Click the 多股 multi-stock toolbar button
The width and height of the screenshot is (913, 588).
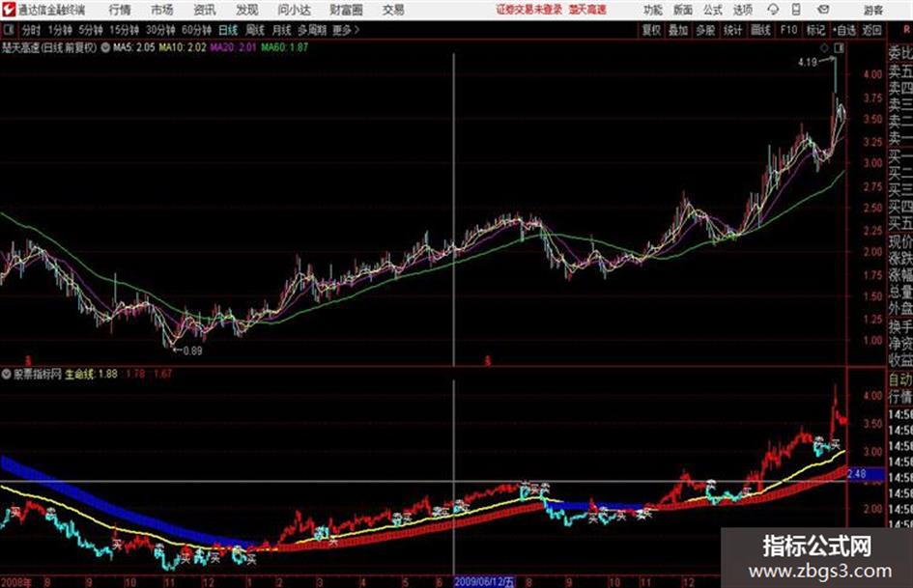(x=705, y=30)
